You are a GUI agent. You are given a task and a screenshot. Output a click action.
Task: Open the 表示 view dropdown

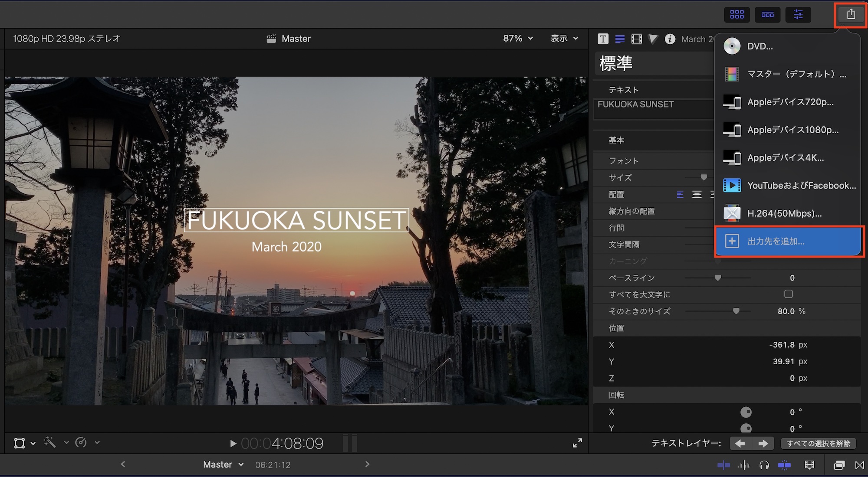[x=564, y=39]
